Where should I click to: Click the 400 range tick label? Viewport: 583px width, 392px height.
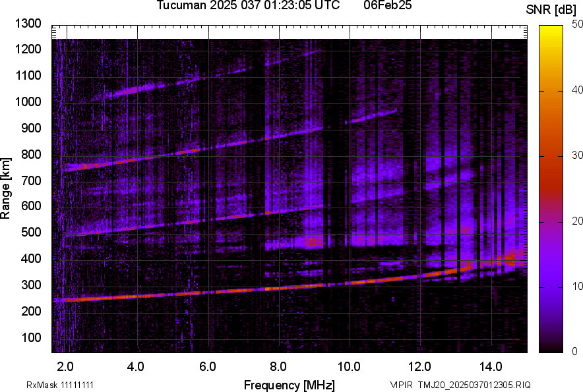[32, 259]
